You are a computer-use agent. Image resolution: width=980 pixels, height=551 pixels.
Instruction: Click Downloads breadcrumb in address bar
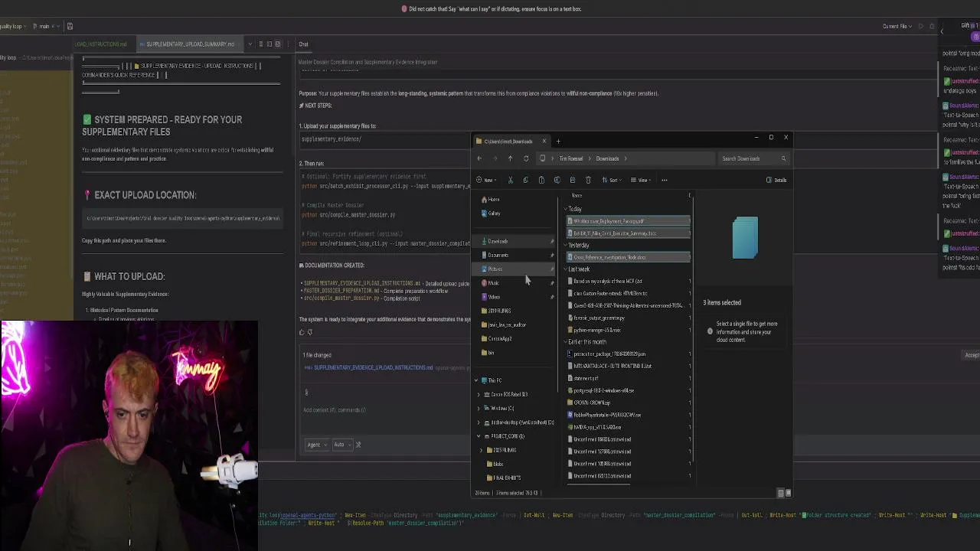(607, 158)
